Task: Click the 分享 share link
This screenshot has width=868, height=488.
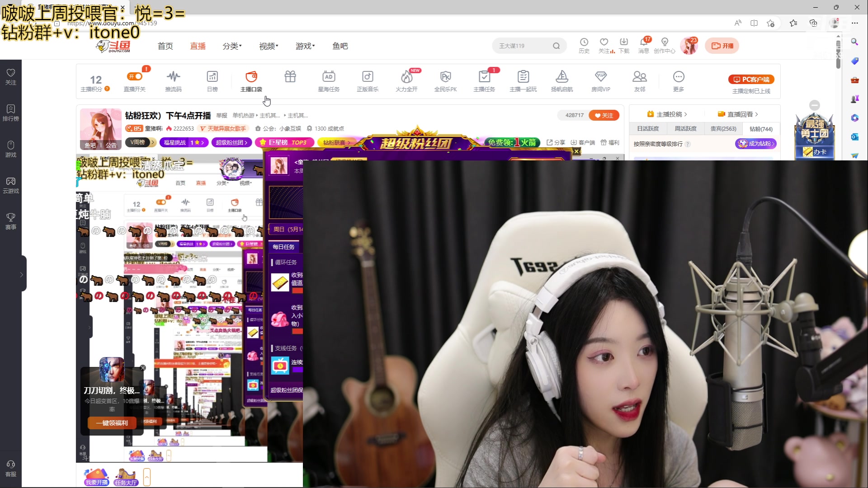Action: (556, 142)
